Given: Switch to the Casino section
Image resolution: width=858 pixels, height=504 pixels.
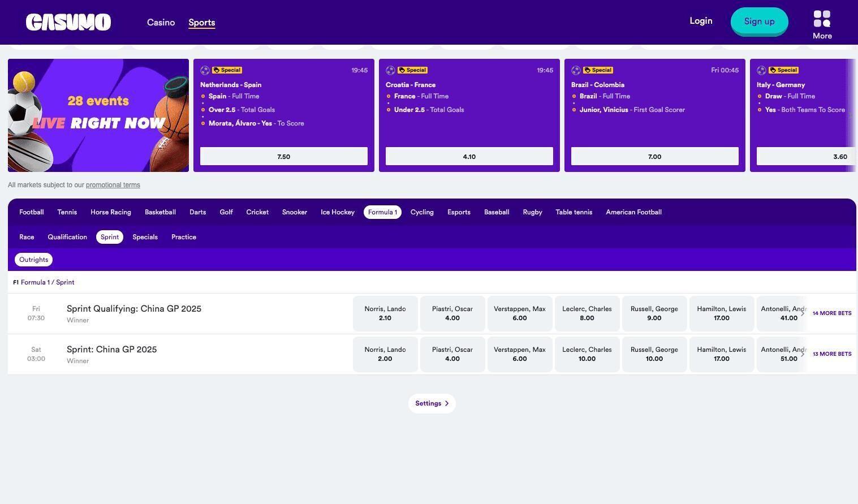Looking at the screenshot, I should 161,22.
